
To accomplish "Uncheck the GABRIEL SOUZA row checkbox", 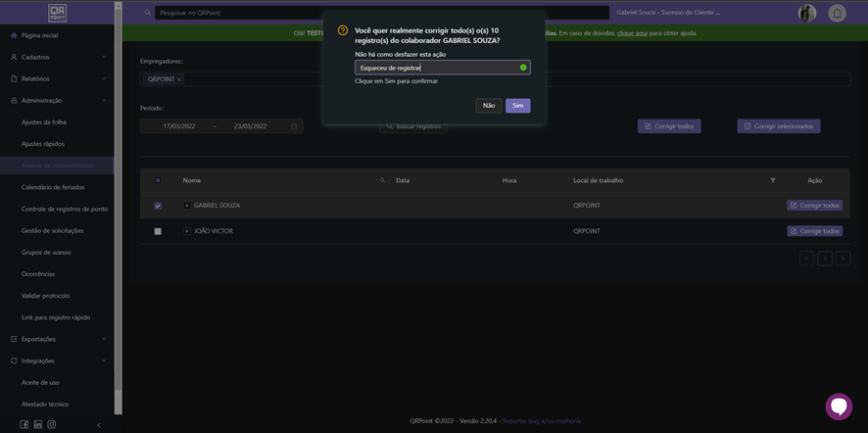I will click(x=158, y=206).
